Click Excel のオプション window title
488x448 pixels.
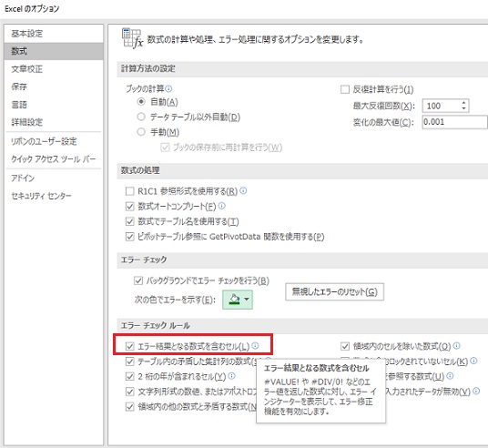pos(32,9)
